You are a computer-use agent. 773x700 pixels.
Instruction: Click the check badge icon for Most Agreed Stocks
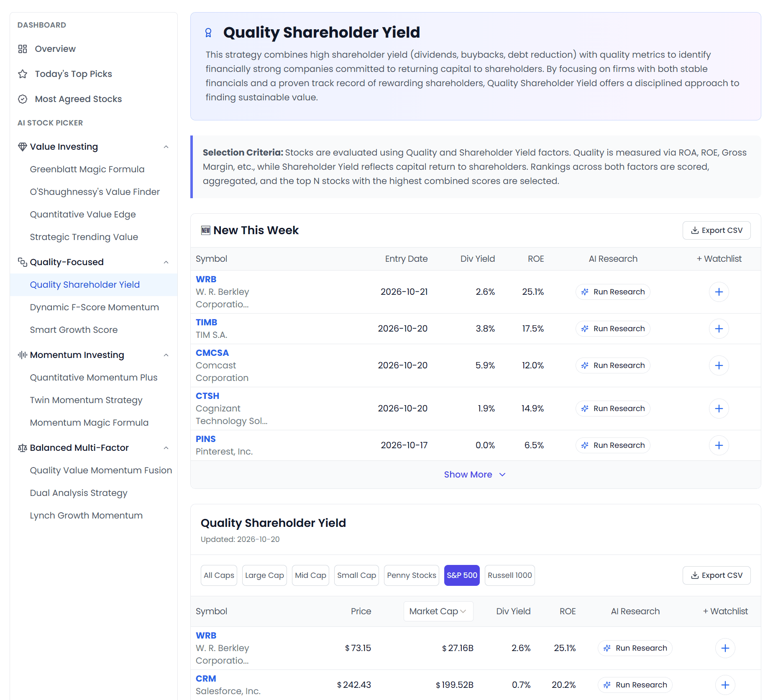pos(23,99)
